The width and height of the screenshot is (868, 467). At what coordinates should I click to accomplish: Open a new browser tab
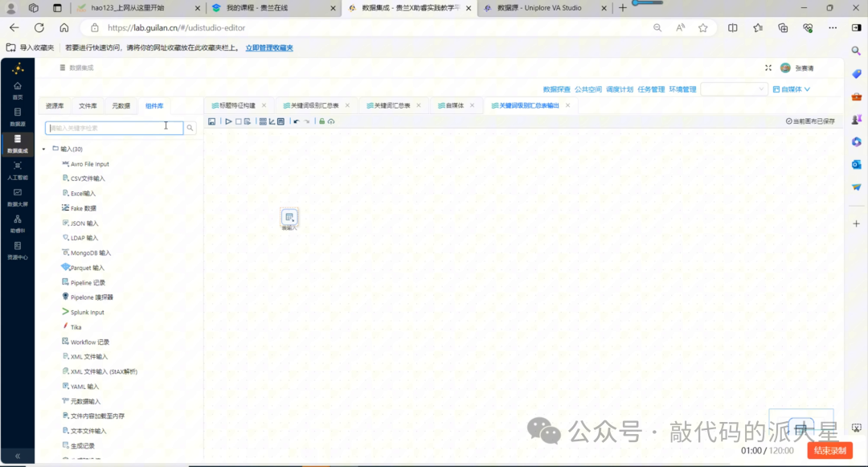(623, 8)
